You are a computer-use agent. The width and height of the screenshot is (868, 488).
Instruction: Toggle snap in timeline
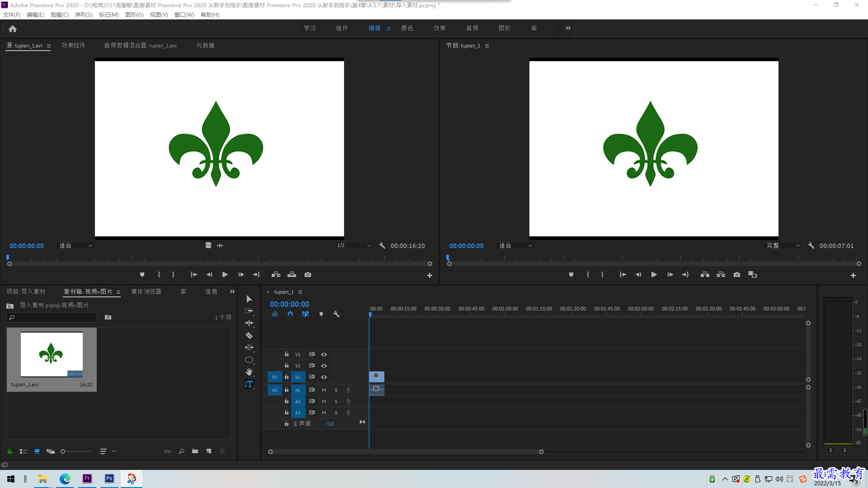(x=290, y=314)
